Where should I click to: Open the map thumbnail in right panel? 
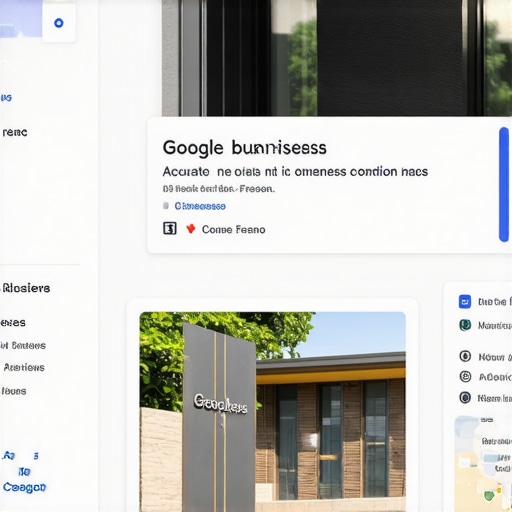(x=483, y=463)
